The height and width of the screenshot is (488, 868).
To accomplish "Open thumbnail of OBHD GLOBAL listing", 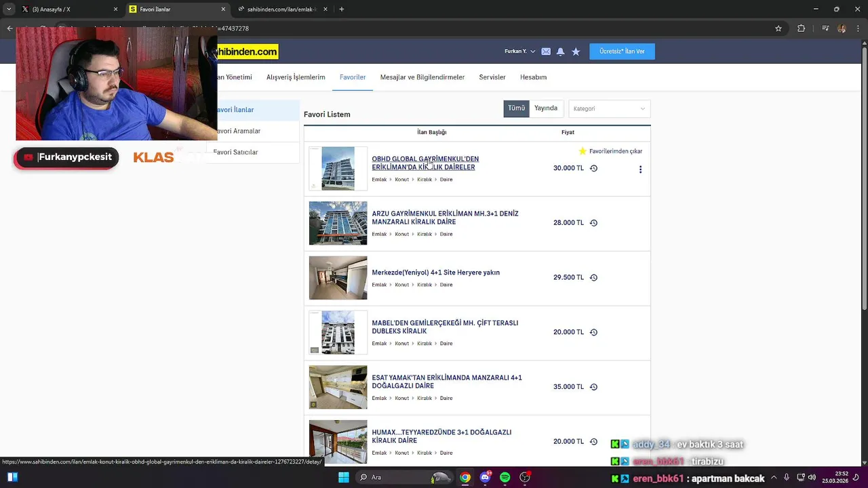I will pos(338,168).
